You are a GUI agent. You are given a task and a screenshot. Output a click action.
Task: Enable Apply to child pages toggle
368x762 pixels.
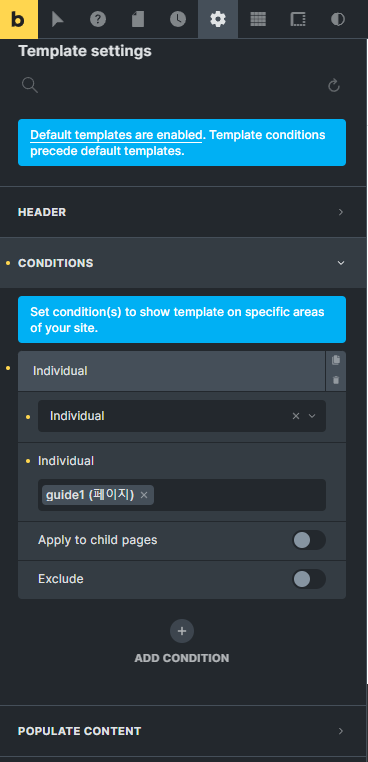[309, 540]
